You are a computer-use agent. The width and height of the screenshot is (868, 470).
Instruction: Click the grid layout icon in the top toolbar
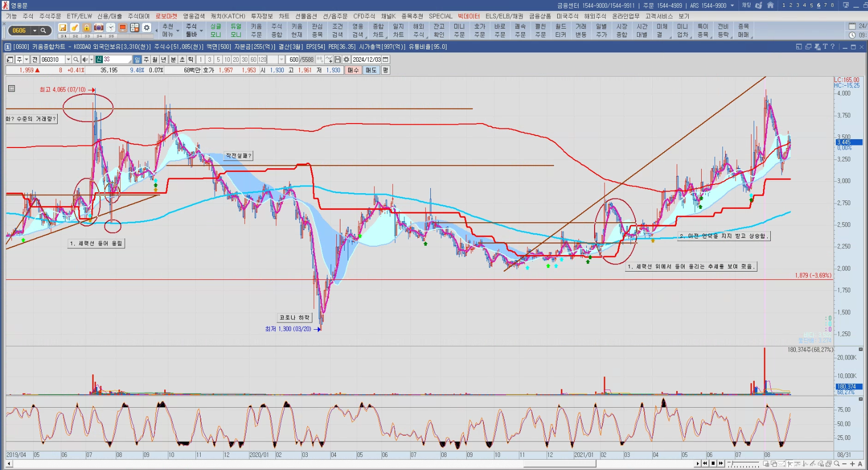(135, 28)
